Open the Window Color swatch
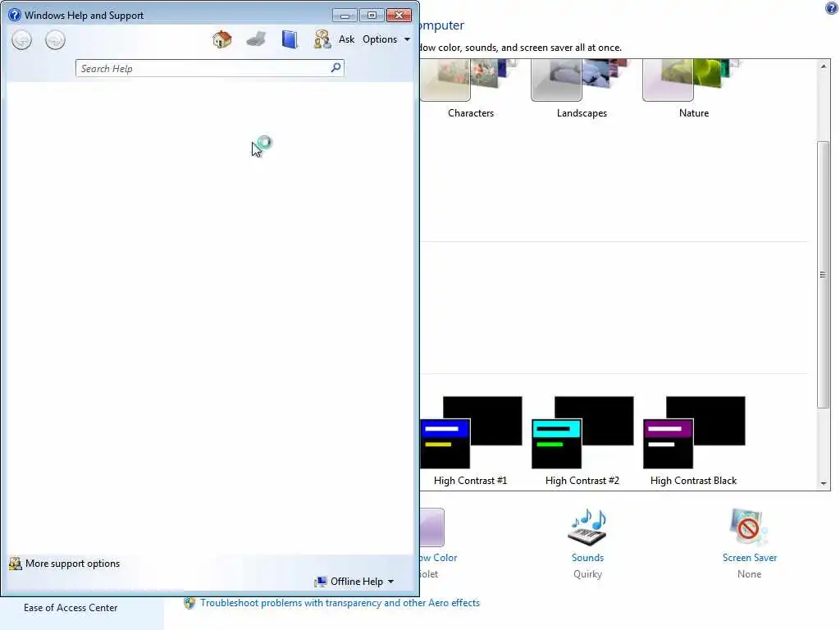Image resolution: width=840 pixels, height=630 pixels. (432, 527)
